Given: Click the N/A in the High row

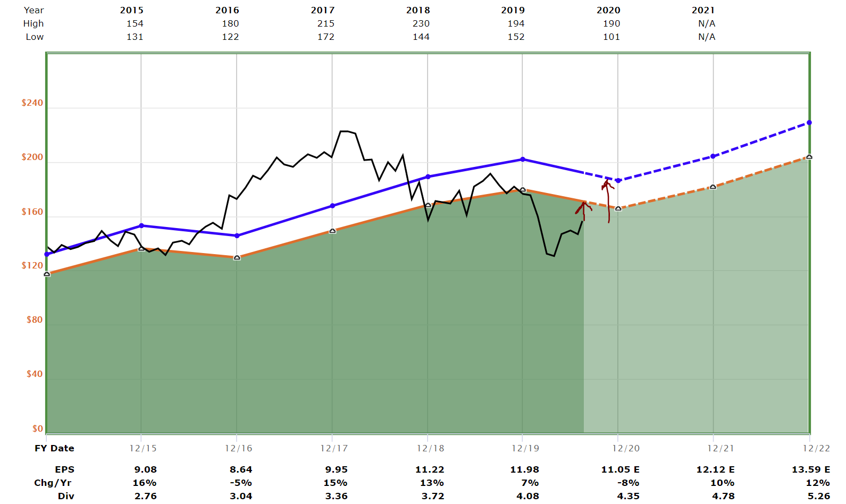Looking at the screenshot, I should (707, 23).
